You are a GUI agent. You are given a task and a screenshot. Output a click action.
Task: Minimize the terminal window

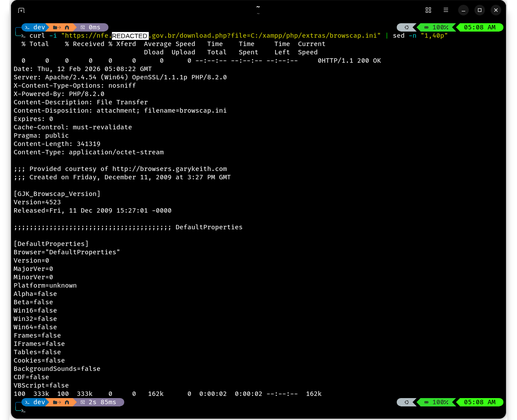[463, 10]
